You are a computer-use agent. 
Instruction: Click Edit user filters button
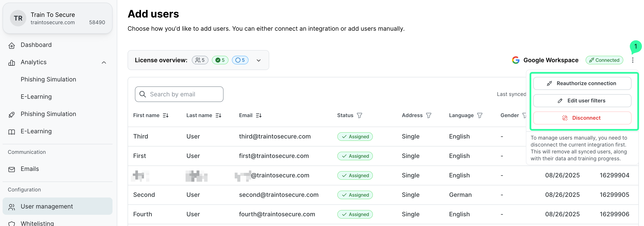point(582,101)
